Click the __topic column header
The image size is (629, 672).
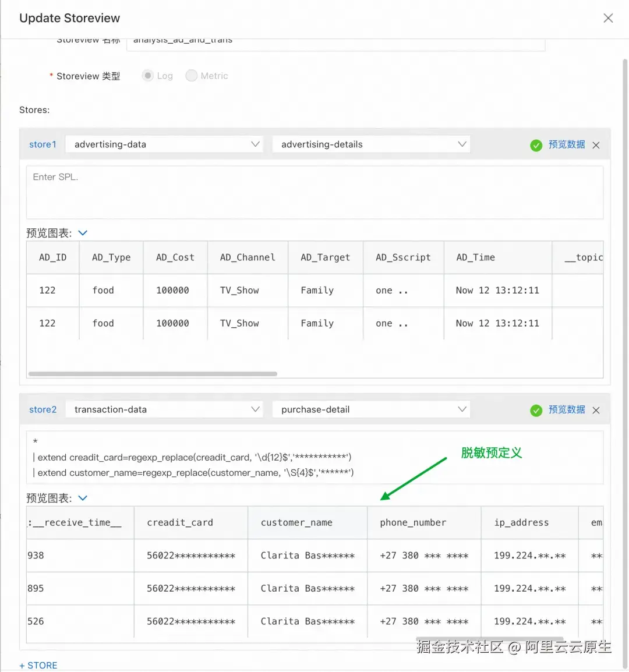(578, 257)
